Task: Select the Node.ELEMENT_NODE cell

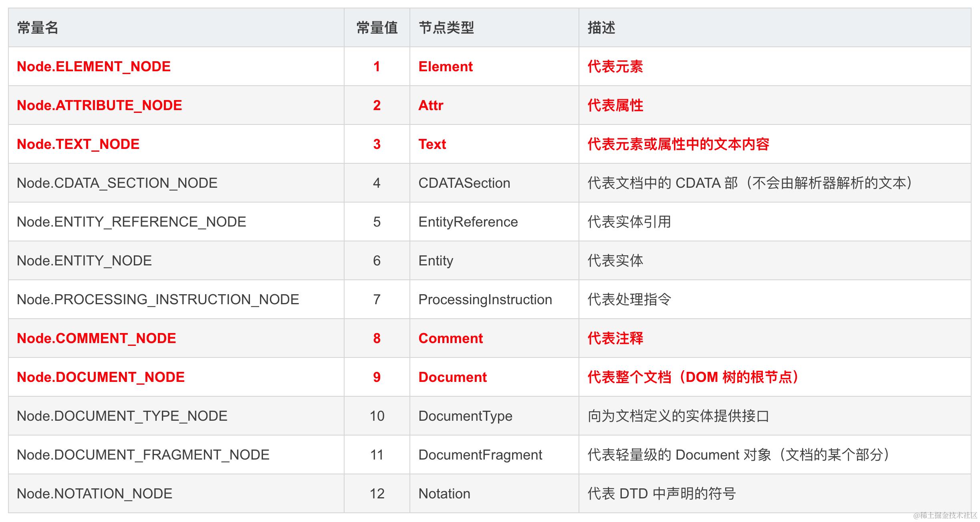Action: (94, 66)
